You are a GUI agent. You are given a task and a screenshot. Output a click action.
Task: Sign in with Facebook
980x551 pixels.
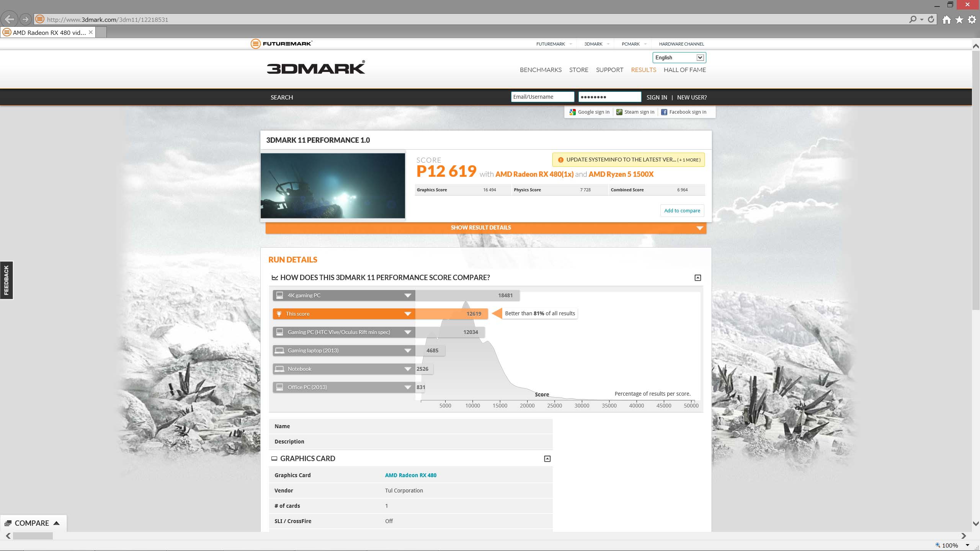tap(684, 112)
